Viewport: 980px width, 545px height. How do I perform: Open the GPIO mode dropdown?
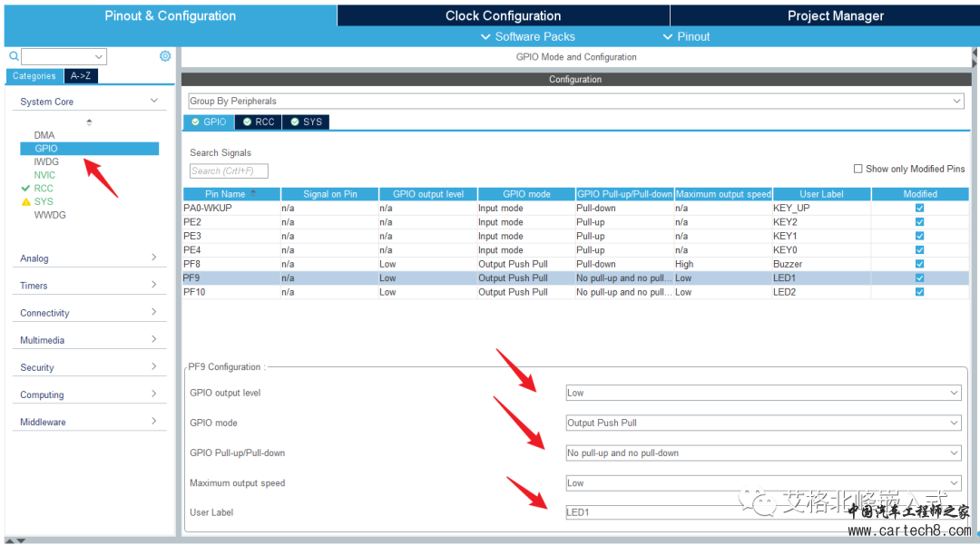tap(763, 423)
